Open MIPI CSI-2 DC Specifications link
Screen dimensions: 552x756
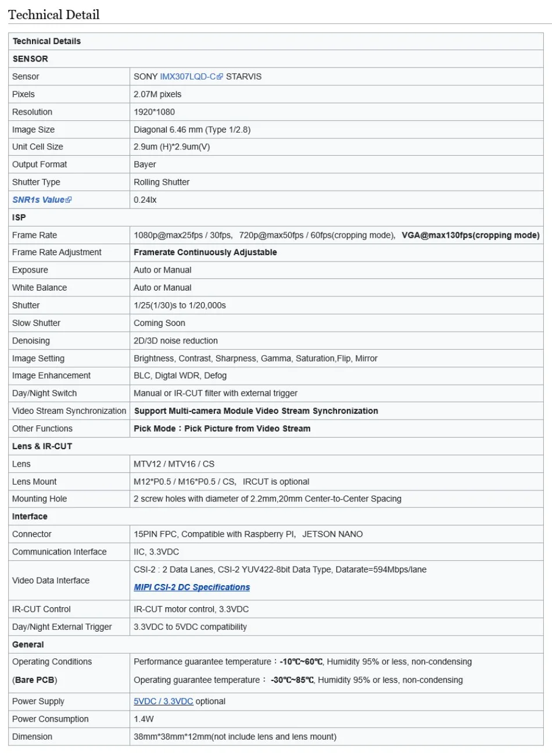tap(192, 587)
